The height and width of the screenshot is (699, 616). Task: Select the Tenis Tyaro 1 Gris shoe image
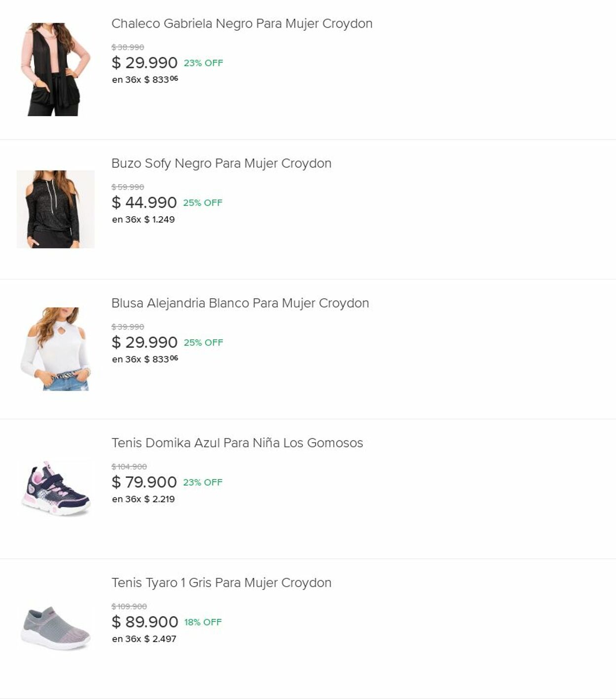tap(55, 629)
